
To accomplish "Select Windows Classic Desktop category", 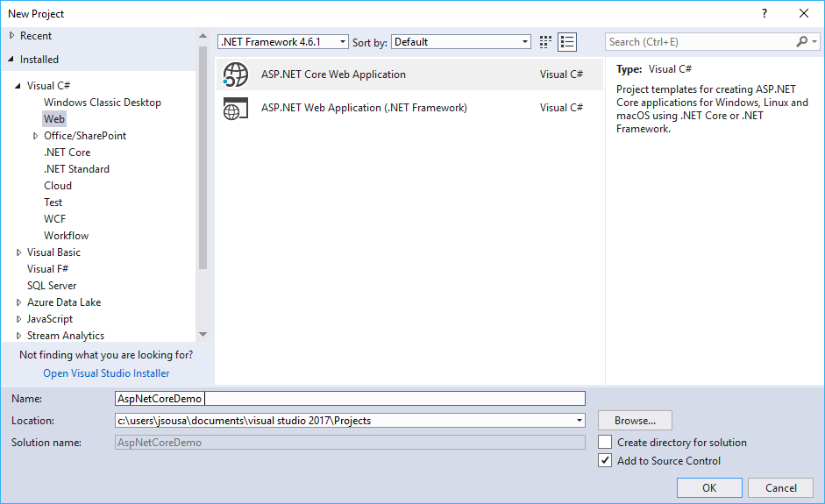I will (x=102, y=103).
